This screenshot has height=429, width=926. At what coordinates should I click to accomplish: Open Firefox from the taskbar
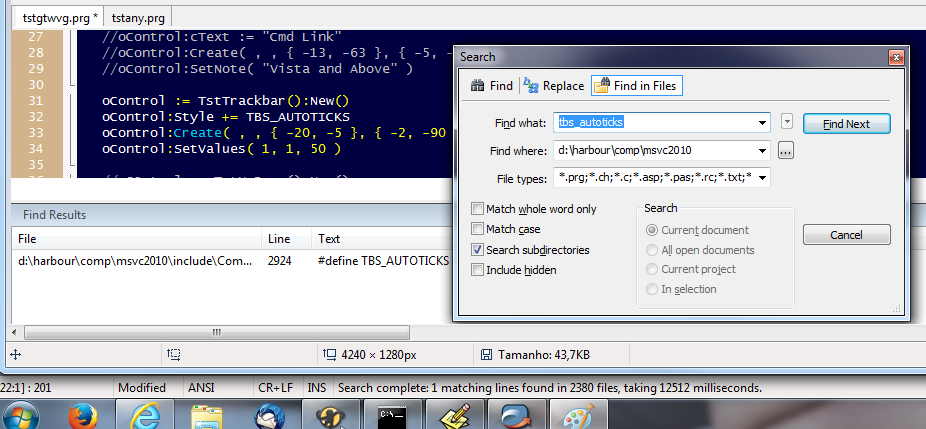tap(84, 414)
